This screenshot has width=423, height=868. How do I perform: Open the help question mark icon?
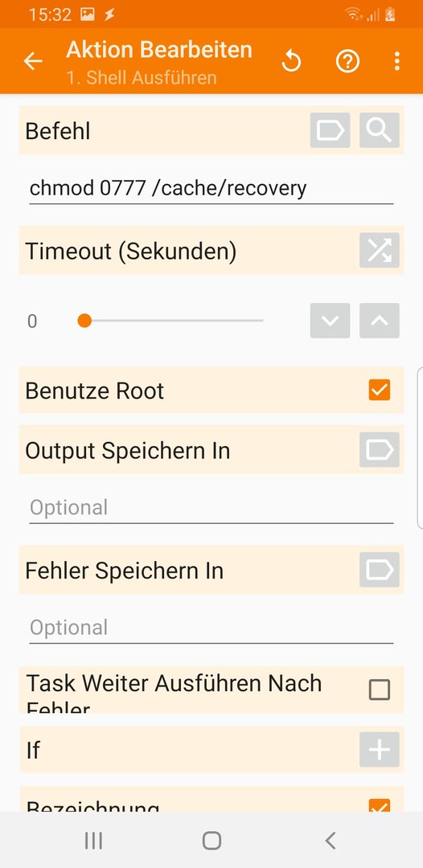[x=347, y=61]
